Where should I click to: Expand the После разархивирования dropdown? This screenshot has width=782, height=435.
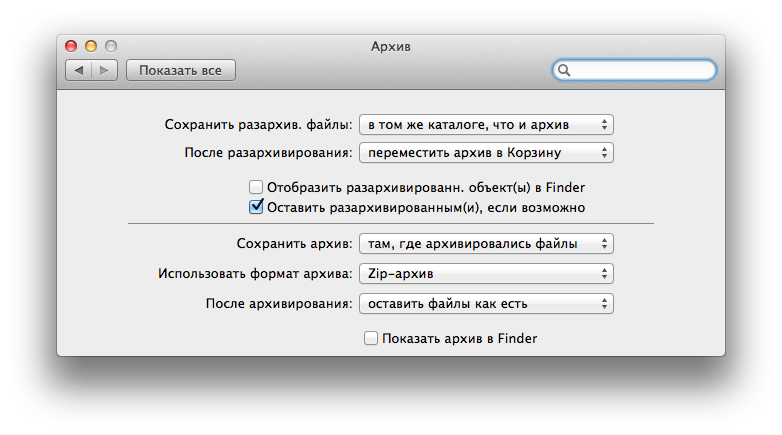[486, 153]
